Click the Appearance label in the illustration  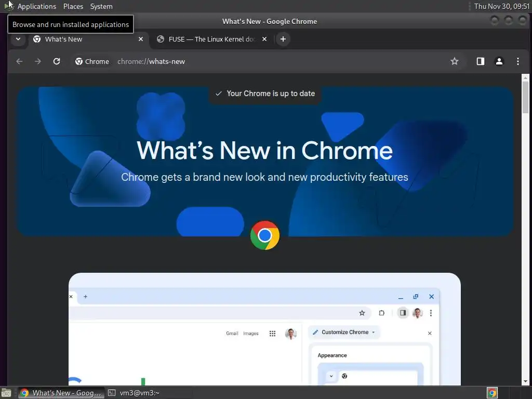coord(332,355)
